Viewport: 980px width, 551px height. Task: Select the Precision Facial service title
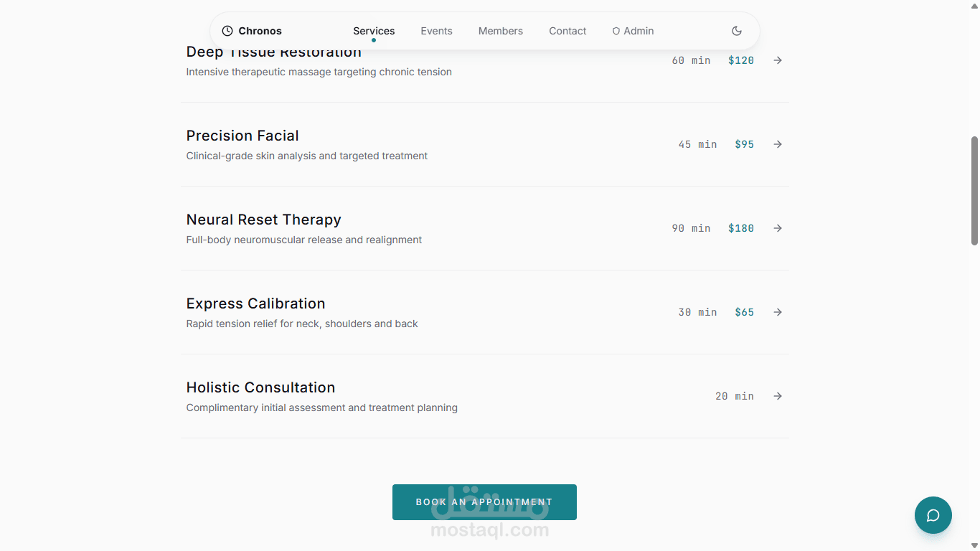242,136
